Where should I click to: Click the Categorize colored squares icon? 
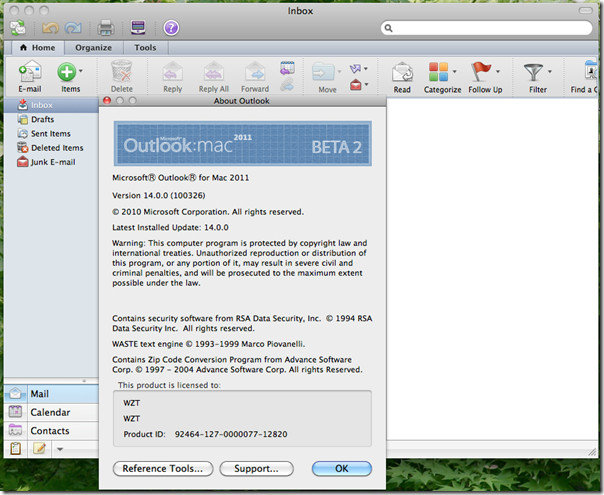[438, 72]
